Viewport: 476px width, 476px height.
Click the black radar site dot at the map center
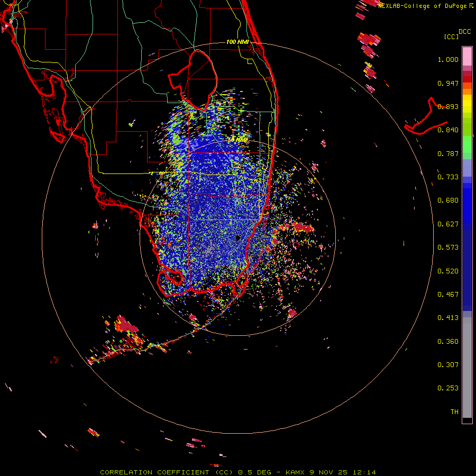coord(238,238)
